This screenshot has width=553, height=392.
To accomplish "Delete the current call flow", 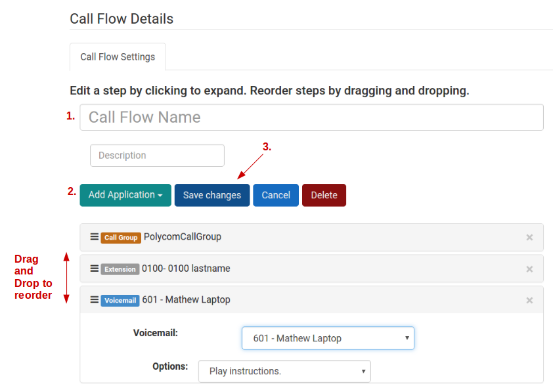I will tap(324, 195).
